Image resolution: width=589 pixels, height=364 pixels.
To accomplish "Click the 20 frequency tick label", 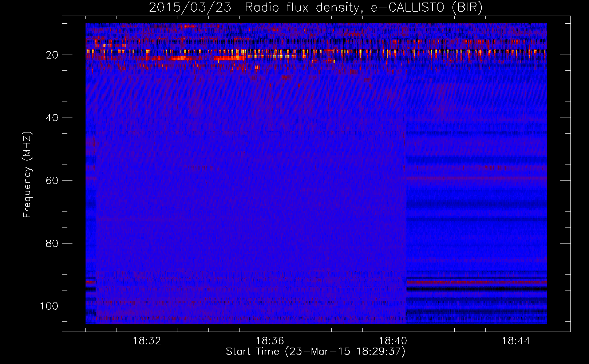I will tap(52, 55).
